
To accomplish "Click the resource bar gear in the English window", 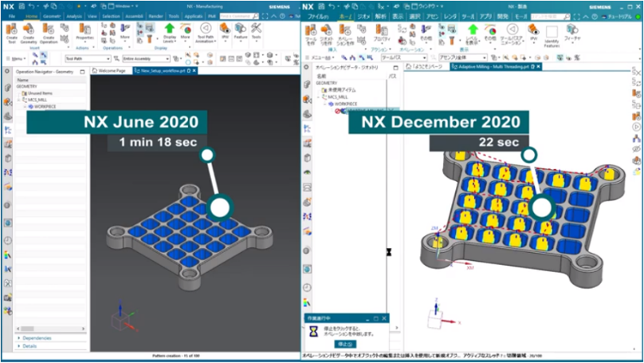I will point(7,71).
